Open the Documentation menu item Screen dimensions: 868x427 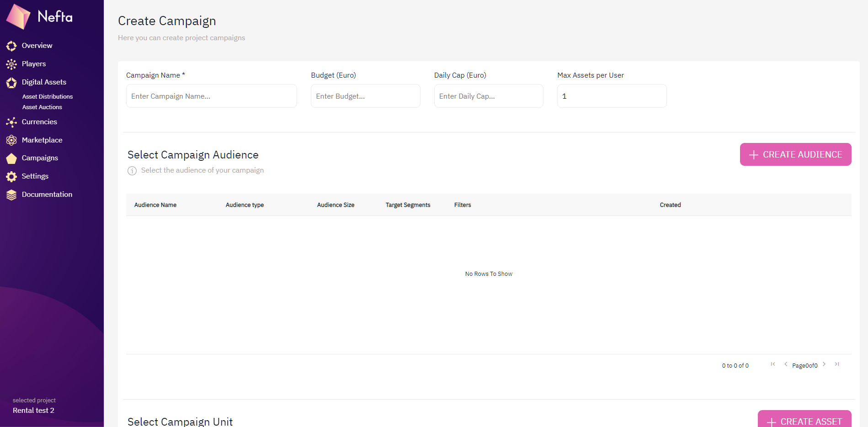[47, 195]
